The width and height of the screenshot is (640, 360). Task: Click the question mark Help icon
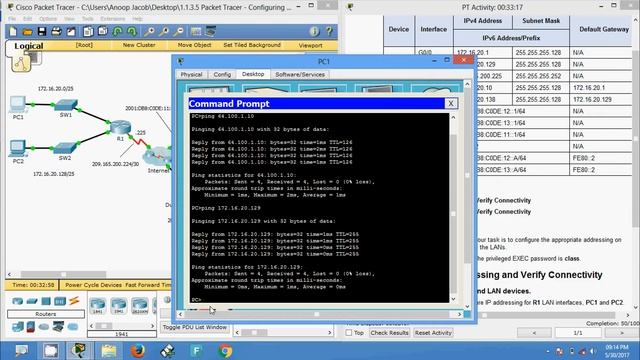329,31
